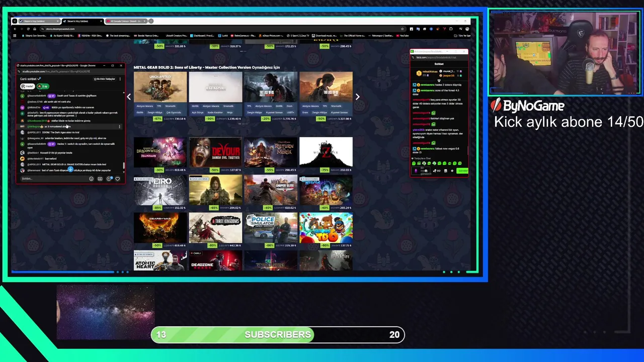Screen dimensions: 644x362
Task: Open the tab search dropdown at the far left of the tab strip
Action: tap(15, 21)
